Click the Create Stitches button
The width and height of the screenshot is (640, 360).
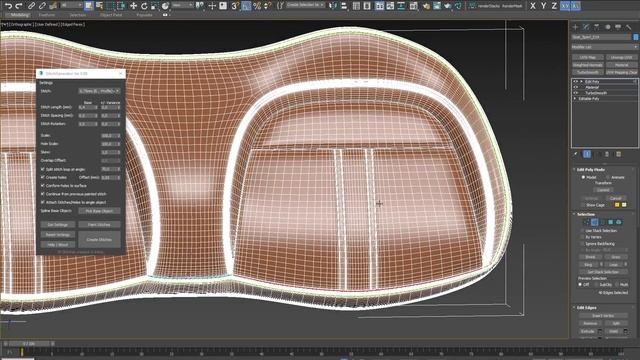click(x=99, y=239)
